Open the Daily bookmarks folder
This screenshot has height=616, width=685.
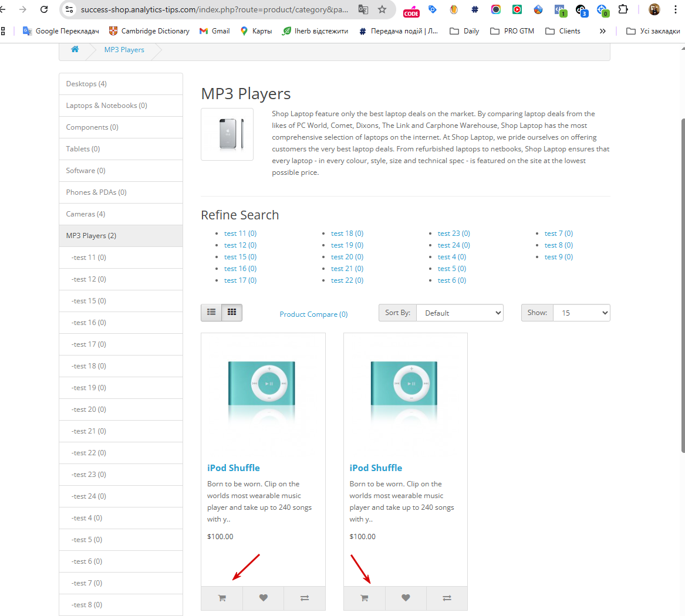tap(464, 31)
